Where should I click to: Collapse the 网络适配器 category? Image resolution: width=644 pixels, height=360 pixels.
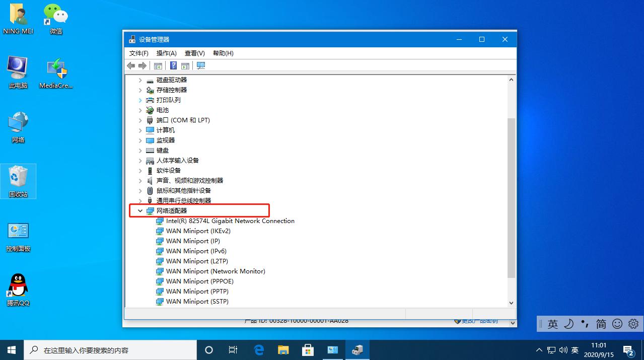[140, 210]
